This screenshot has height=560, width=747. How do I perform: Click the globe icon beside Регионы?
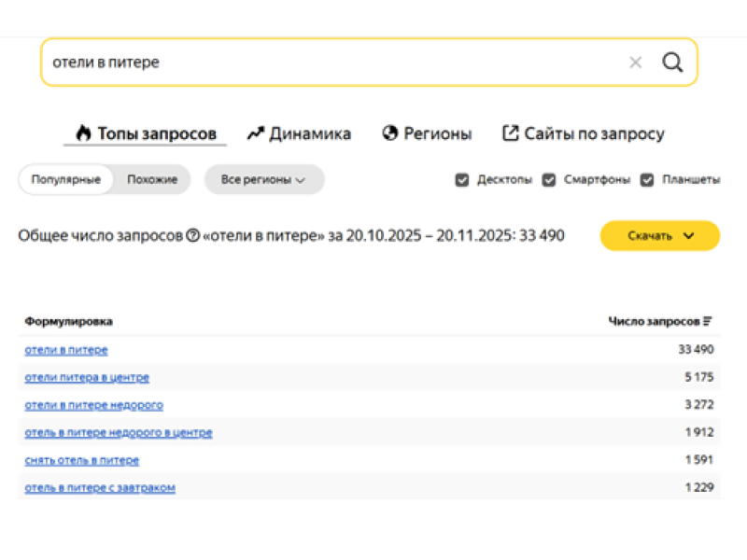[389, 133]
